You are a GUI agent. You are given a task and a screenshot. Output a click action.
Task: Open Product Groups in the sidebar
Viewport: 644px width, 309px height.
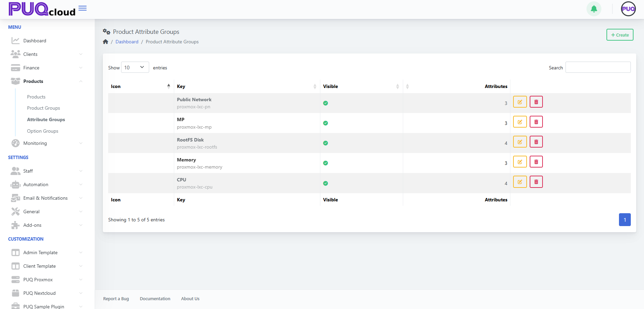point(44,108)
